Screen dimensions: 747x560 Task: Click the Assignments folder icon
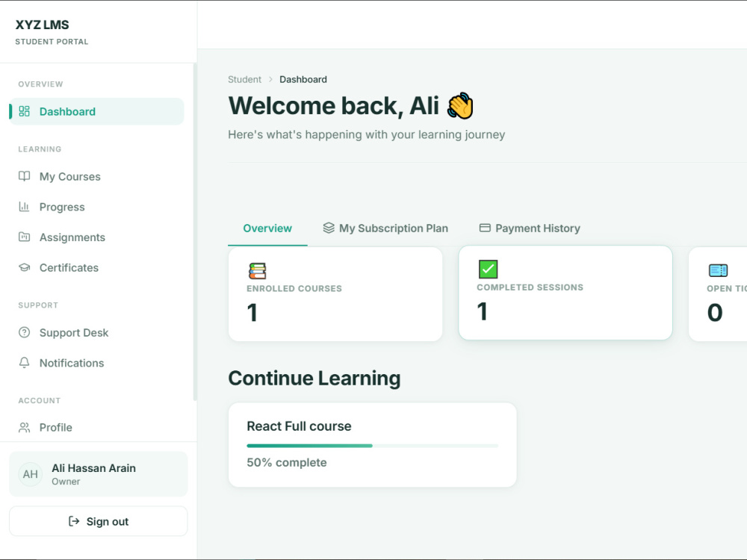click(25, 237)
